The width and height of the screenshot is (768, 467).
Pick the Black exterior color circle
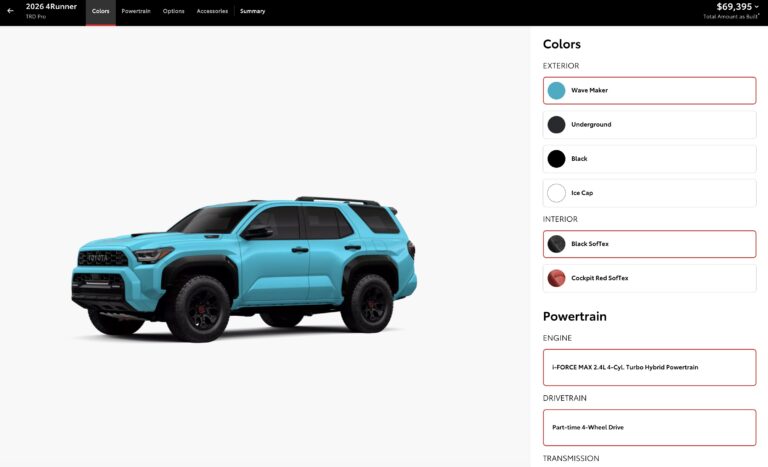556,159
